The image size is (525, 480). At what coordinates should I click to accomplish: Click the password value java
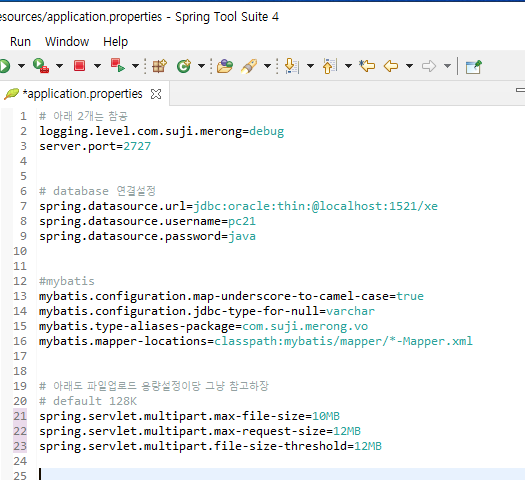point(242,236)
